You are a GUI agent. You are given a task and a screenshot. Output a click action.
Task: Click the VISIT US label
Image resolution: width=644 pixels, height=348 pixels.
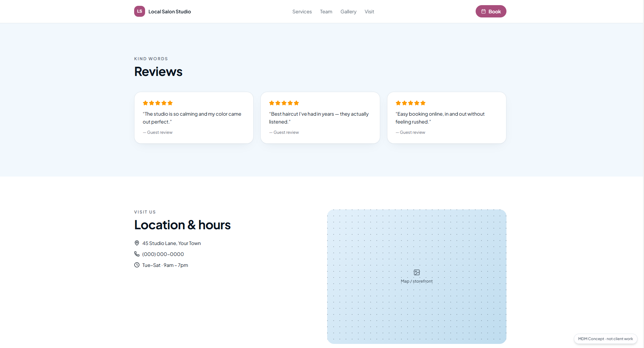click(x=145, y=212)
